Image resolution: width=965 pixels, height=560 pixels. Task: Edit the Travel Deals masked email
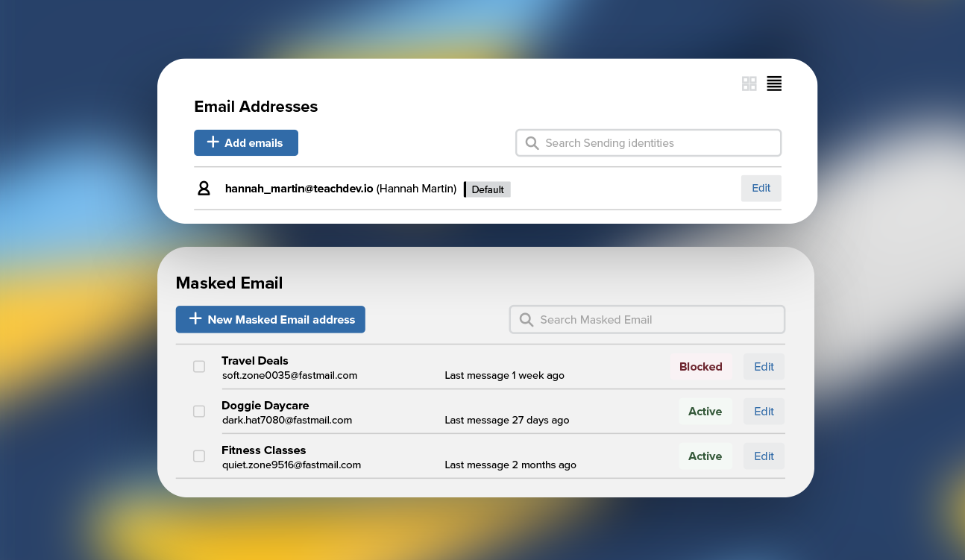(x=764, y=367)
